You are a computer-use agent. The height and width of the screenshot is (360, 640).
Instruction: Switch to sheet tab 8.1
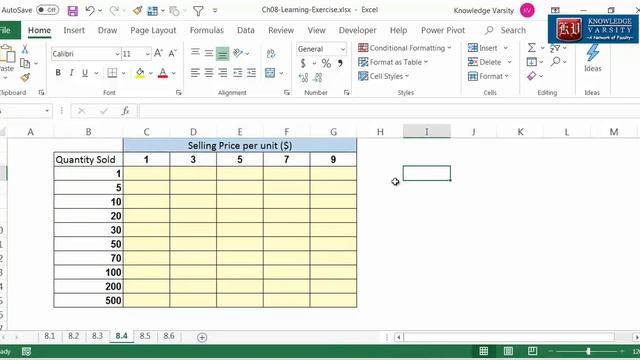point(50,336)
